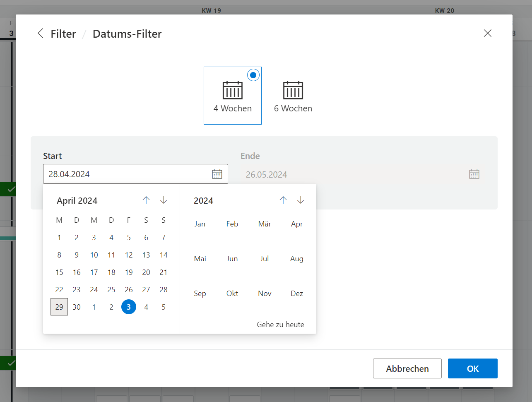Click the Start date input field
The width and height of the screenshot is (532, 402).
click(135, 174)
